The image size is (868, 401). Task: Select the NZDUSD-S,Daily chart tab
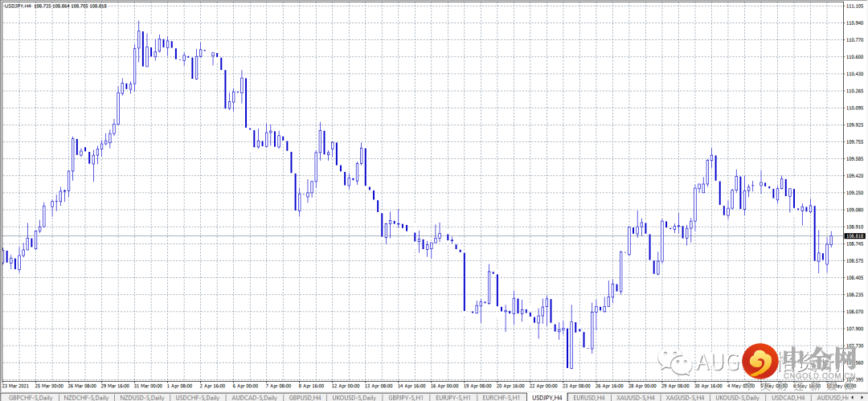[x=141, y=398]
